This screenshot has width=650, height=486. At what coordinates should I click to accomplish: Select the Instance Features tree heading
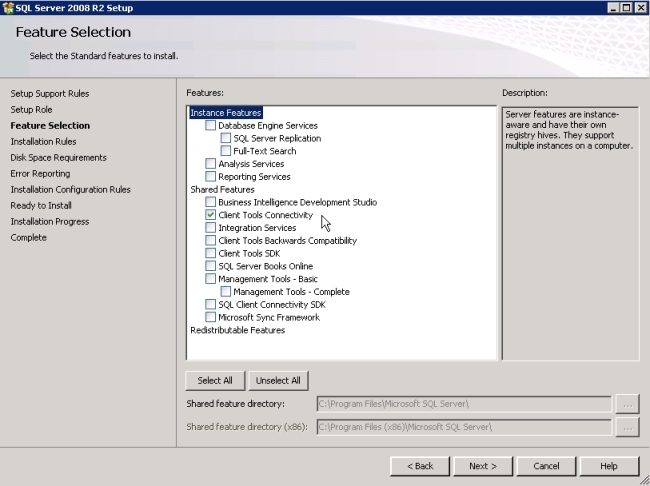tap(226, 113)
